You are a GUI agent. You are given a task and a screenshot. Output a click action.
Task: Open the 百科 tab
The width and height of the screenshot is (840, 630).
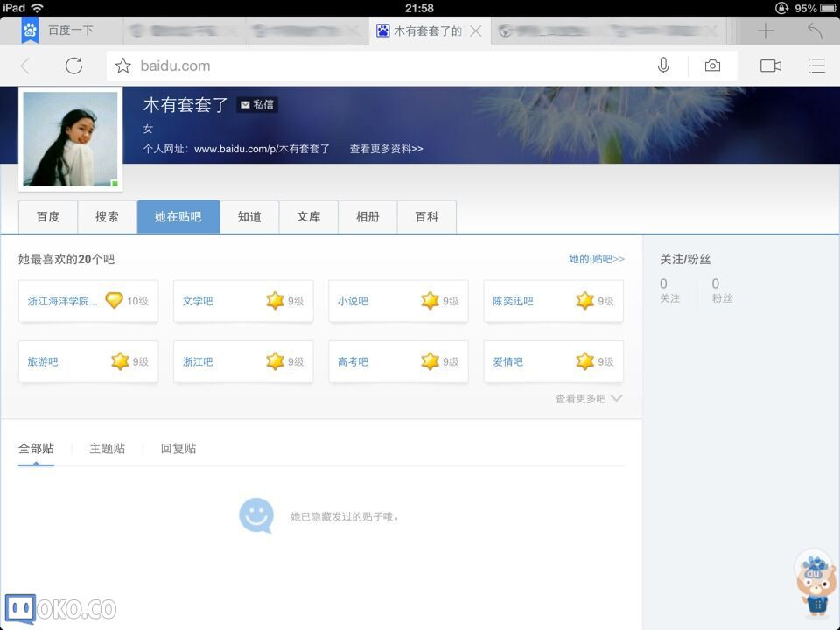[x=427, y=216]
